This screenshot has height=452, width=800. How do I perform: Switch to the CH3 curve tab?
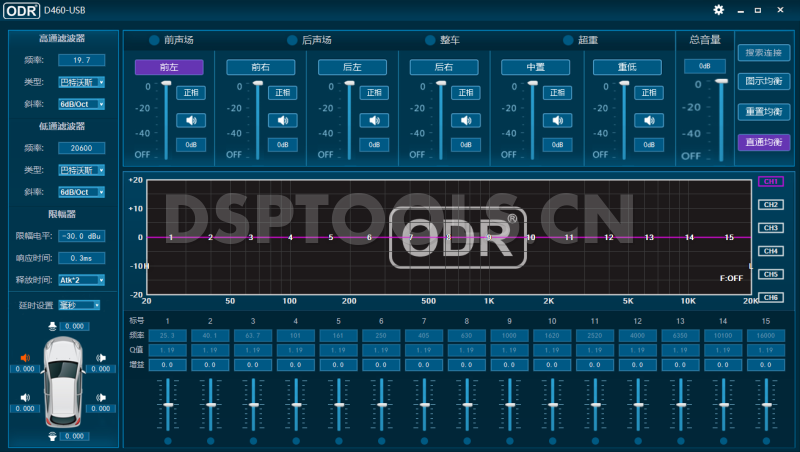[x=770, y=228]
